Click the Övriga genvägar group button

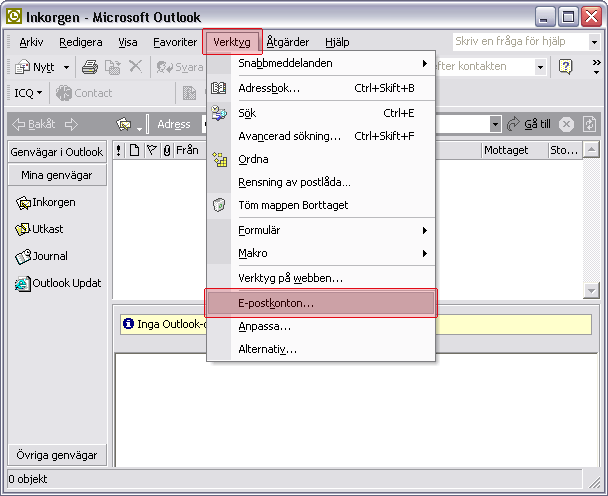pyautogui.click(x=56, y=455)
